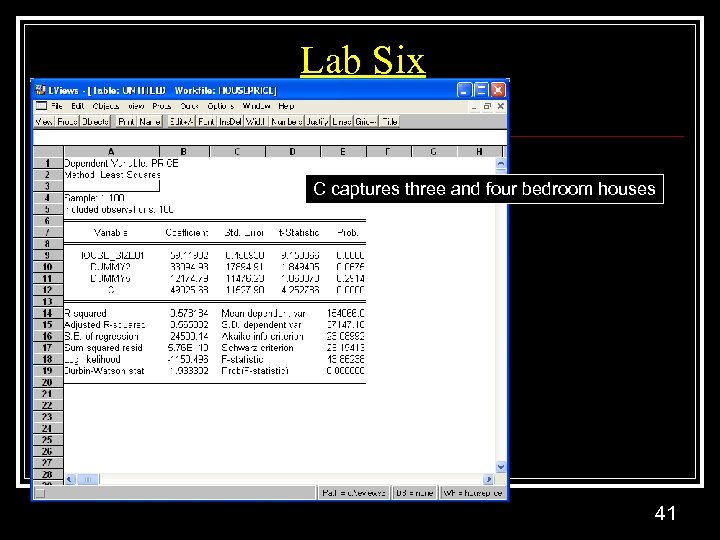
Task: Open the Window menu
Action: 256,106
